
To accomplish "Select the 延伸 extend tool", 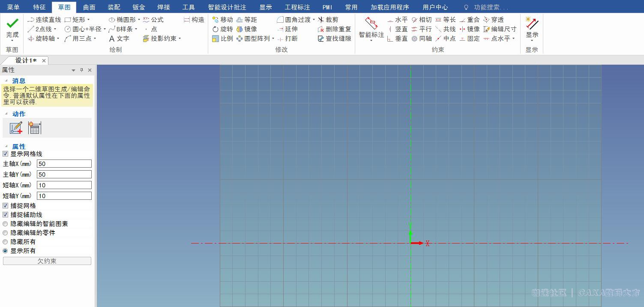I will [x=287, y=29].
